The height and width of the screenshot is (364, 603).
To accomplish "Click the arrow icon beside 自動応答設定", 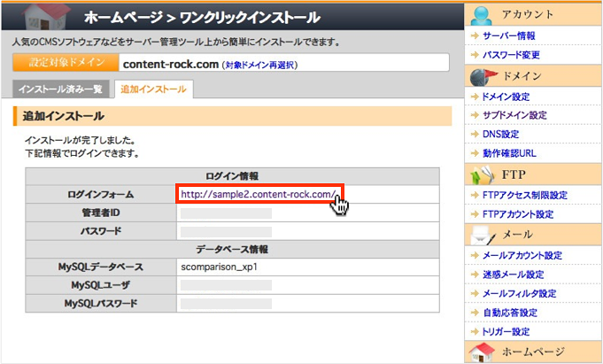I will click(475, 313).
